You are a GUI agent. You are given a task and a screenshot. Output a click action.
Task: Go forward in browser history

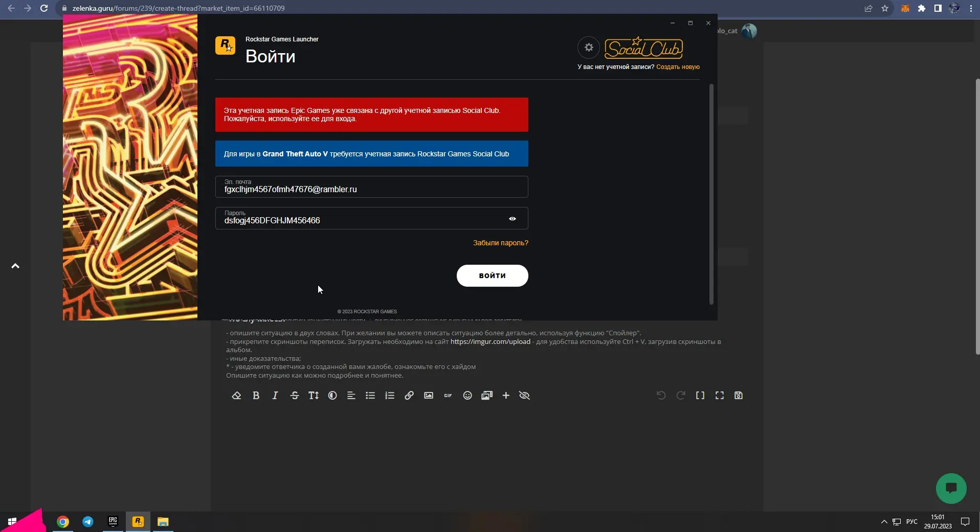(x=28, y=8)
